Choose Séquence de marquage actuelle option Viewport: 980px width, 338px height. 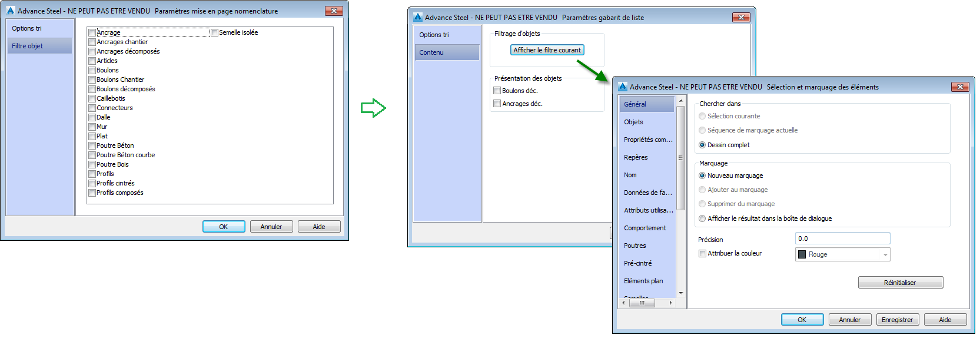point(702,130)
